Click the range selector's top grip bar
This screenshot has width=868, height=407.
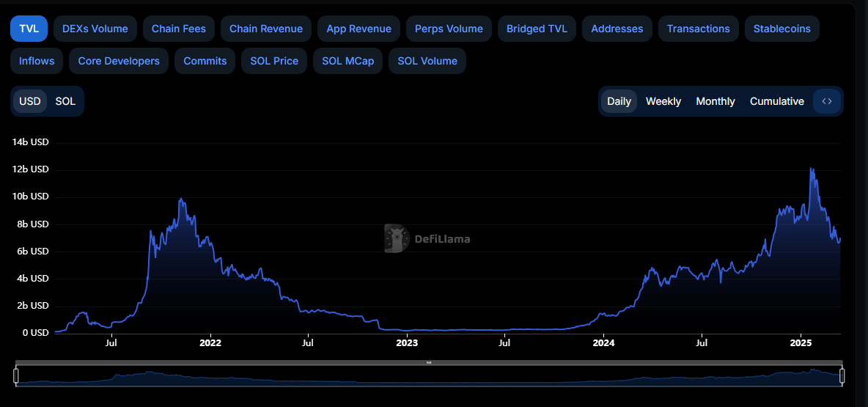(429, 363)
